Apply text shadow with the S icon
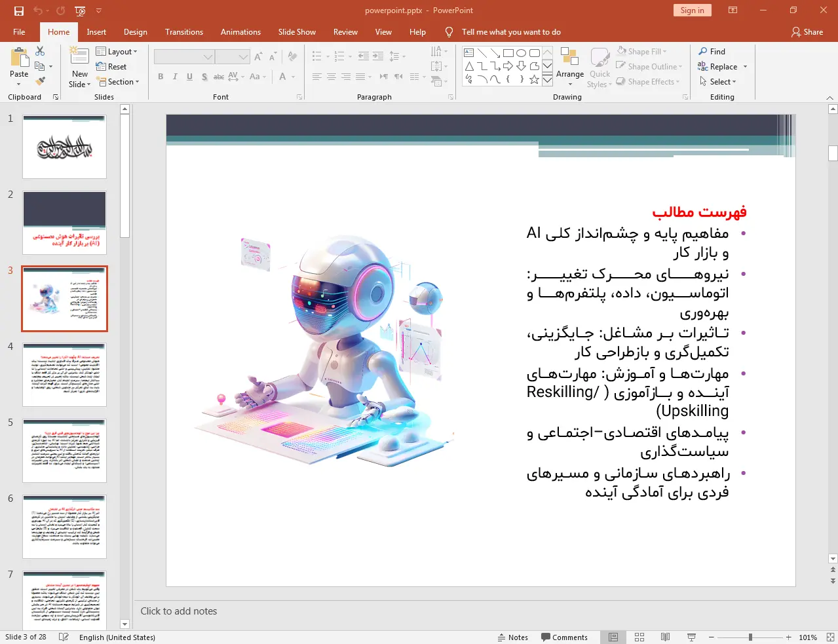The height and width of the screenshot is (644, 838). click(204, 77)
